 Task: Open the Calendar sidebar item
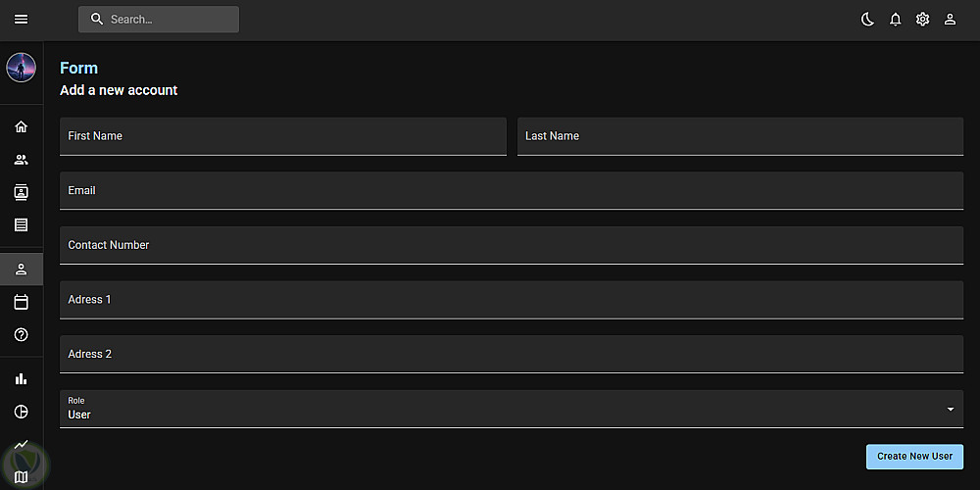pos(22,302)
